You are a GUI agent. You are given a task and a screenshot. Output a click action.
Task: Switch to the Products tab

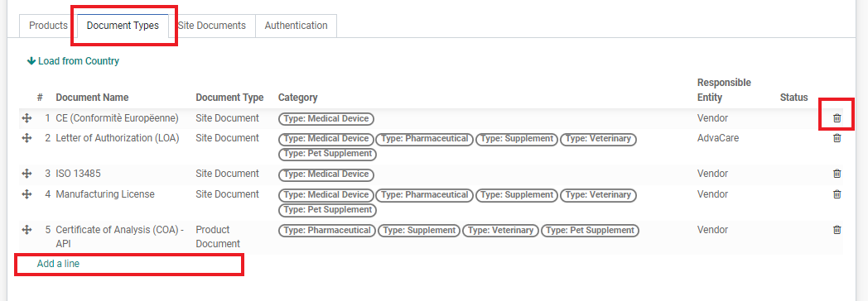(x=48, y=26)
